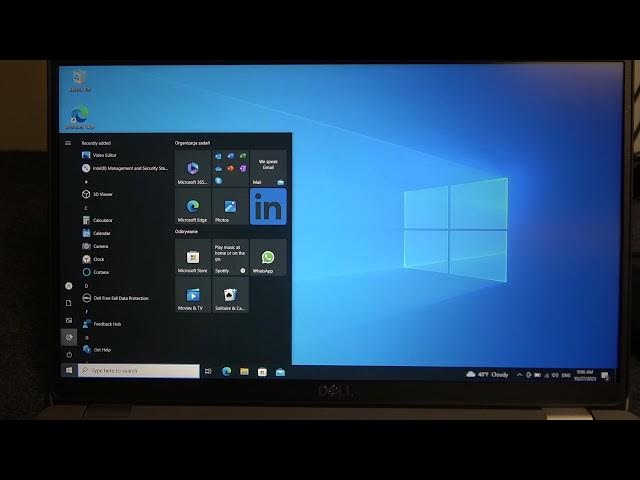The image size is (640, 480).
Task: Open Feedback Hub from the app list
Action: (x=106, y=324)
